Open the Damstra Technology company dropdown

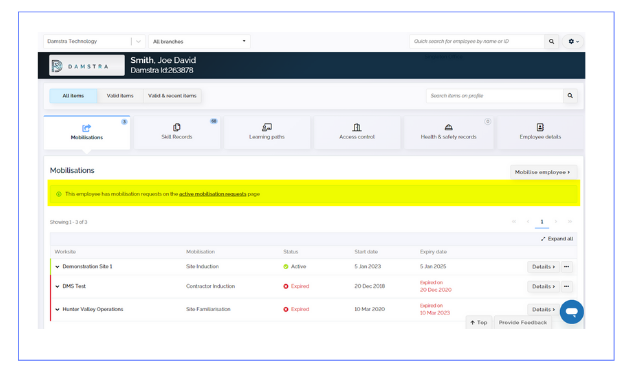pyautogui.click(x=94, y=42)
